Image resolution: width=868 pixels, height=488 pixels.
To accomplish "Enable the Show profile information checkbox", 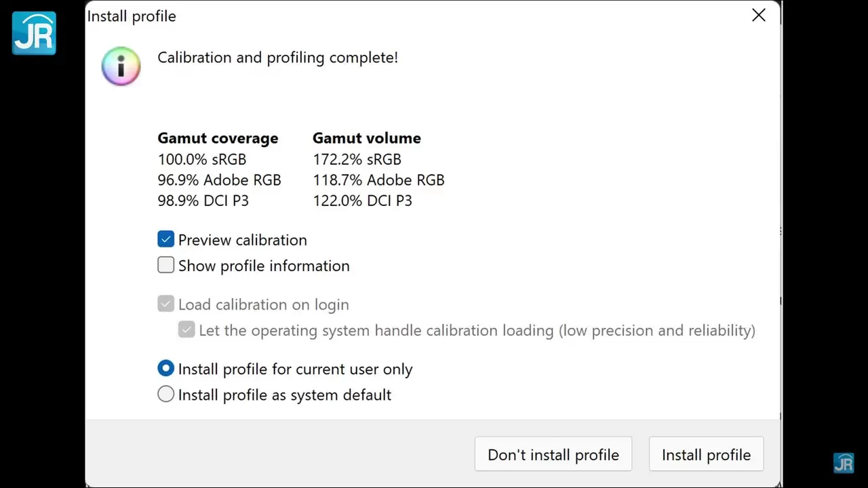I will point(166,265).
